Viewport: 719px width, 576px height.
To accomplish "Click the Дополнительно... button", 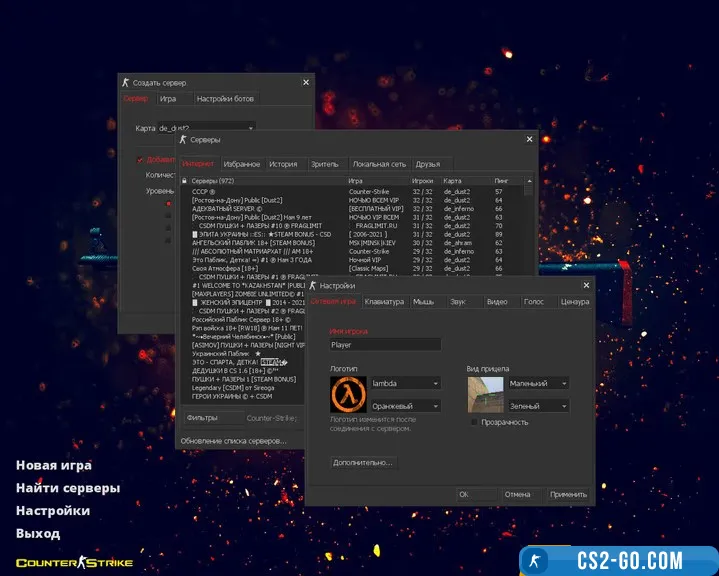I will click(x=363, y=463).
